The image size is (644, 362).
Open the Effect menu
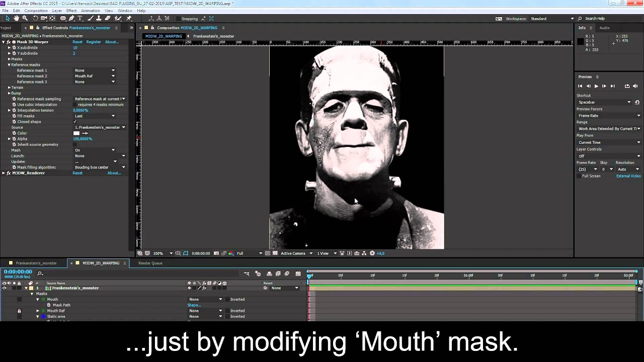[71, 11]
